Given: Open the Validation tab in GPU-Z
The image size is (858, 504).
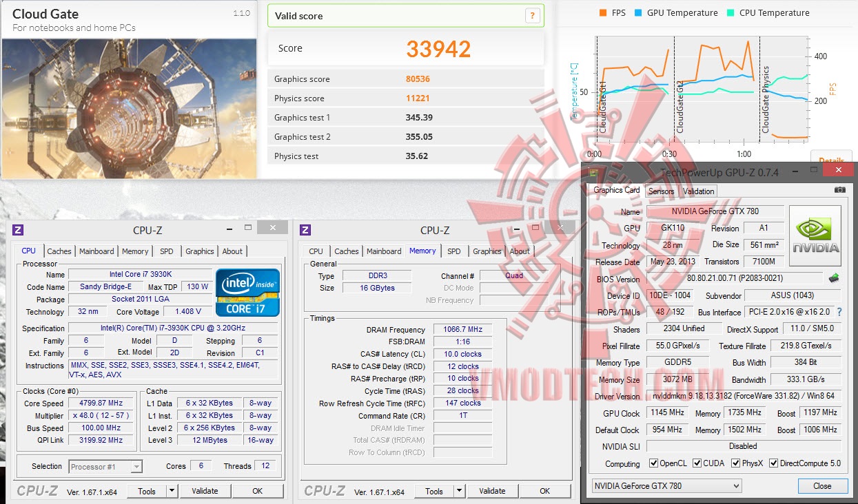Looking at the screenshot, I should click(x=698, y=191).
